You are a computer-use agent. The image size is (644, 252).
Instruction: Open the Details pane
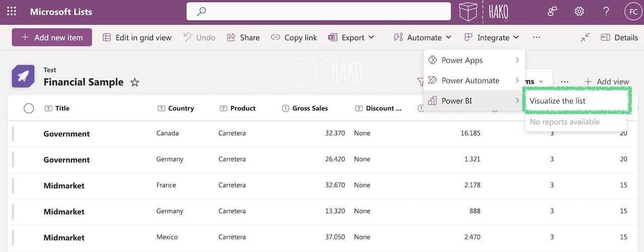pyautogui.click(x=619, y=38)
